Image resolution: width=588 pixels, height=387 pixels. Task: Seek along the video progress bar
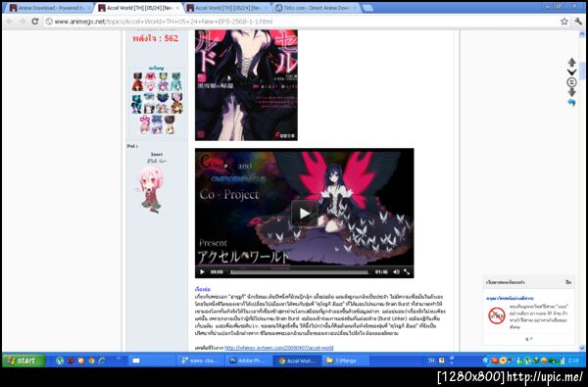pos(299,272)
